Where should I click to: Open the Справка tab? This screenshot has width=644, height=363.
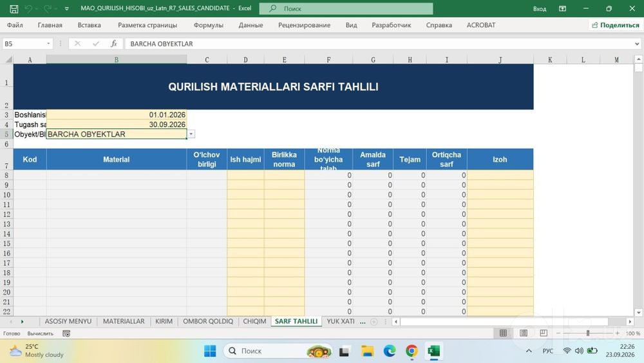[x=439, y=25]
